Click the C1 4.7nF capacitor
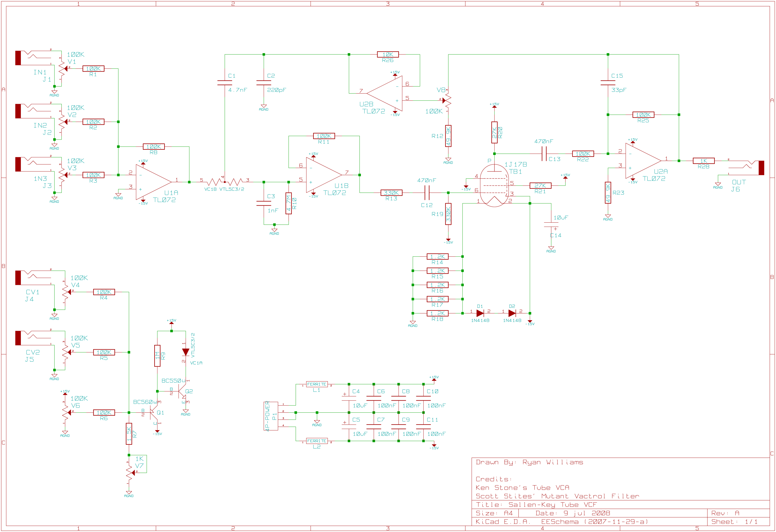The width and height of the screenshot is (776, 532). [225, 82]
